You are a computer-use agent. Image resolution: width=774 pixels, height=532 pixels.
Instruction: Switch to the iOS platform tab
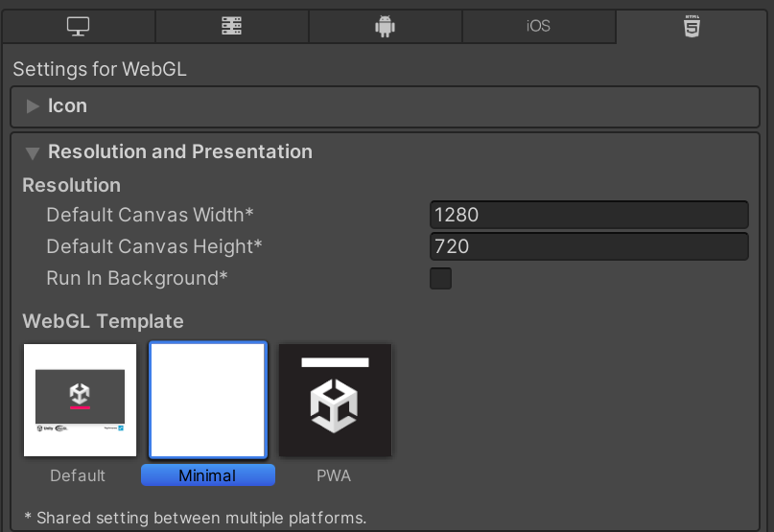pyautogui.click(x=539, y=27)
